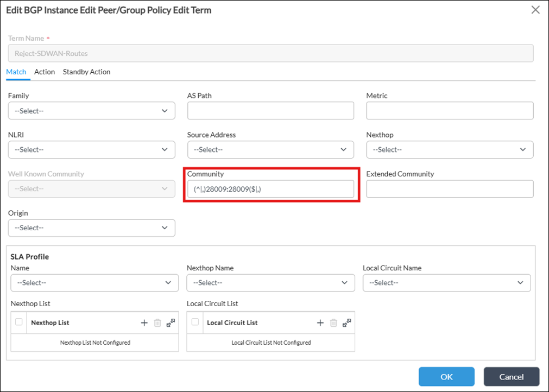Switch to the Standby Action tab
The image size is (549, 392).
[86, 72]
